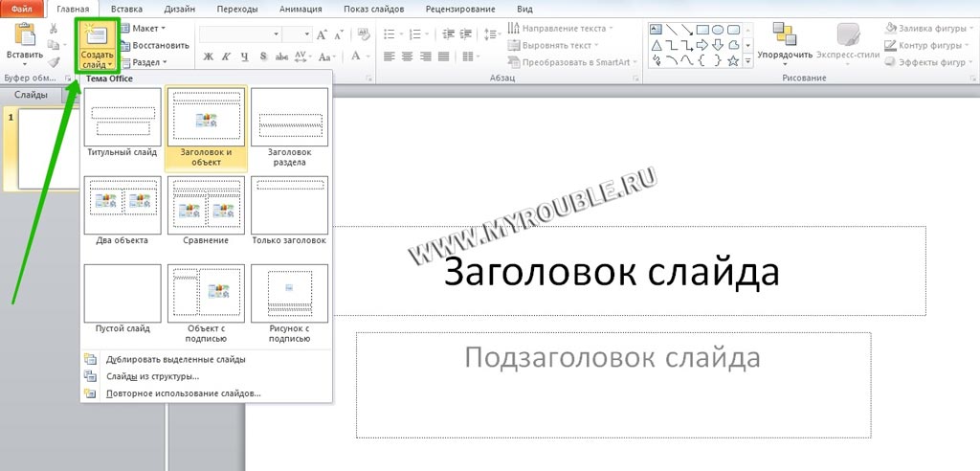Switch to the Вставка ribbon tab

tap(126, 9)
